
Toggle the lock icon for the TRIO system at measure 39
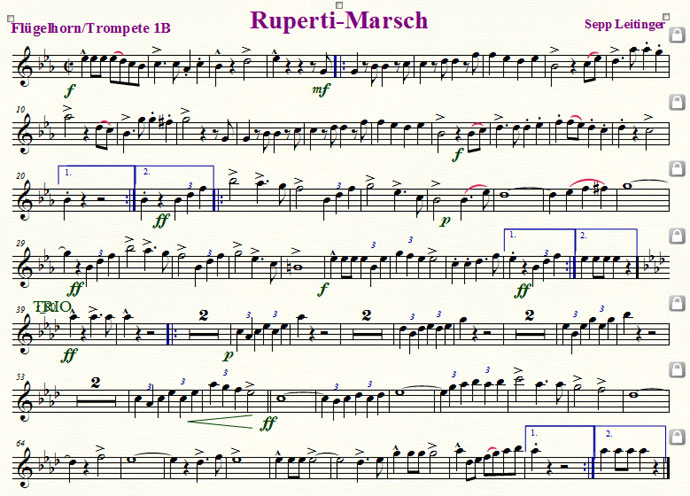pos(677,303)
